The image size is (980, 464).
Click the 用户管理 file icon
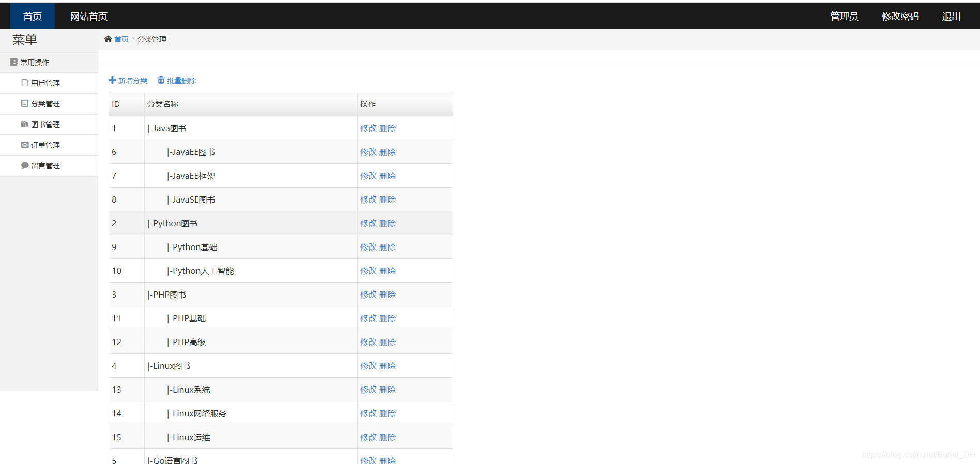tap(25, 83)
